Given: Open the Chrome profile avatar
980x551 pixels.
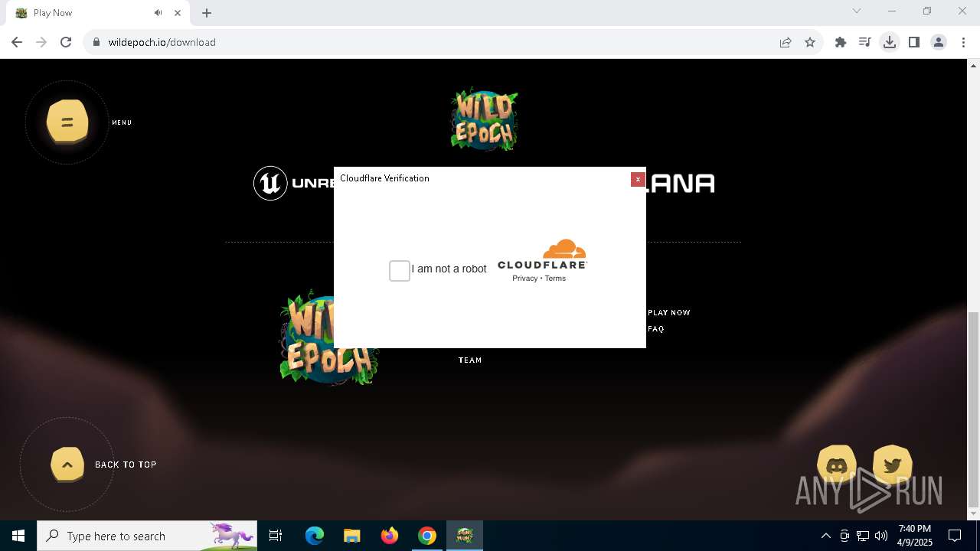Looking at the screenshot, I should coord(939,42).
